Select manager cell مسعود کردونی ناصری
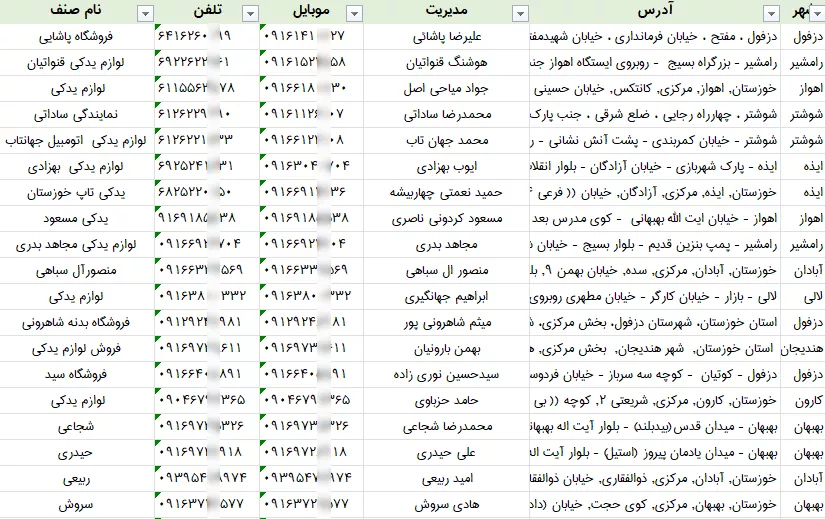Image resolution: width=825 pixels, height=519 pixels. point(447,218)
